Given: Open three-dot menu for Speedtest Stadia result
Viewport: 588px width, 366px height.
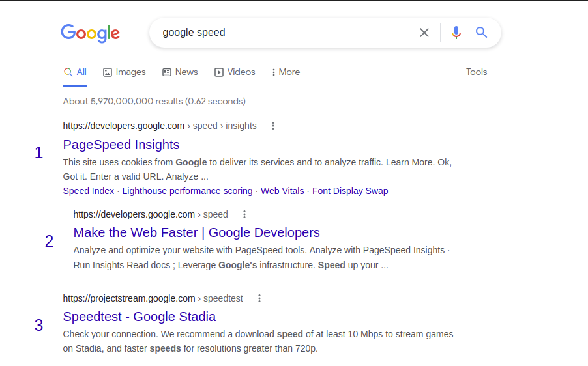Looking at the screenshot, I should coord(259,298).
